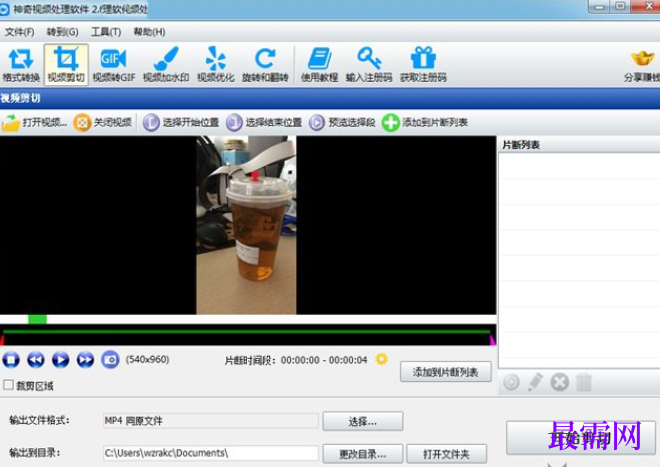Open the 视频优化 video optimize tool

tap(216, 65)
